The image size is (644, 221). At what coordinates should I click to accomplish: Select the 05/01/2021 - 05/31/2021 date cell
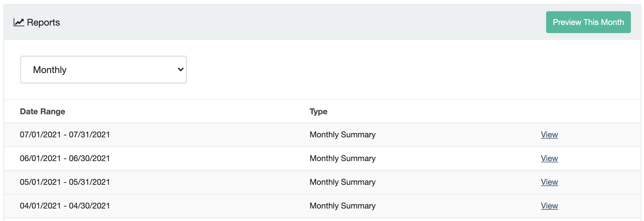pos(65,182)
